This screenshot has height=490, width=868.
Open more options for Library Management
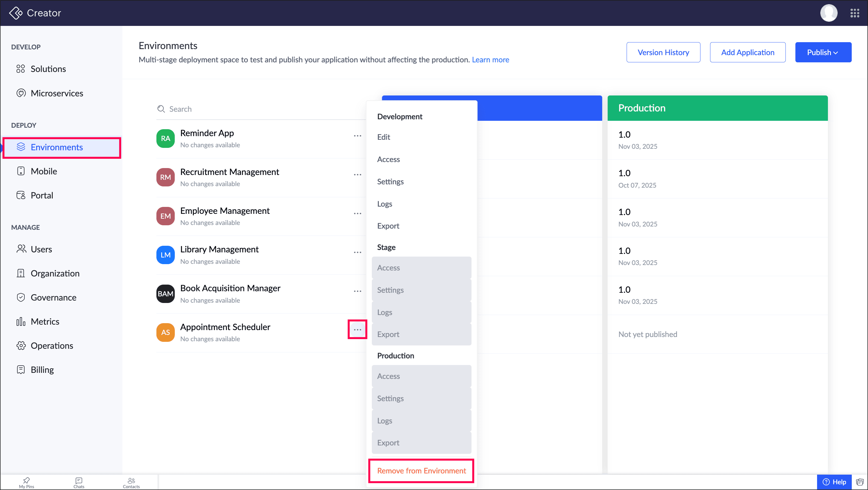357,252
